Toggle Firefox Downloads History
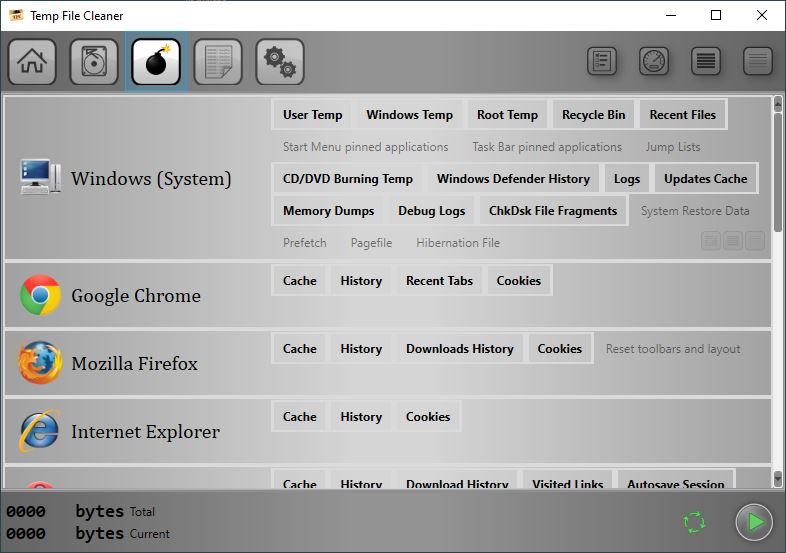Viewport: 786px width, 553px height. (460, 349)
